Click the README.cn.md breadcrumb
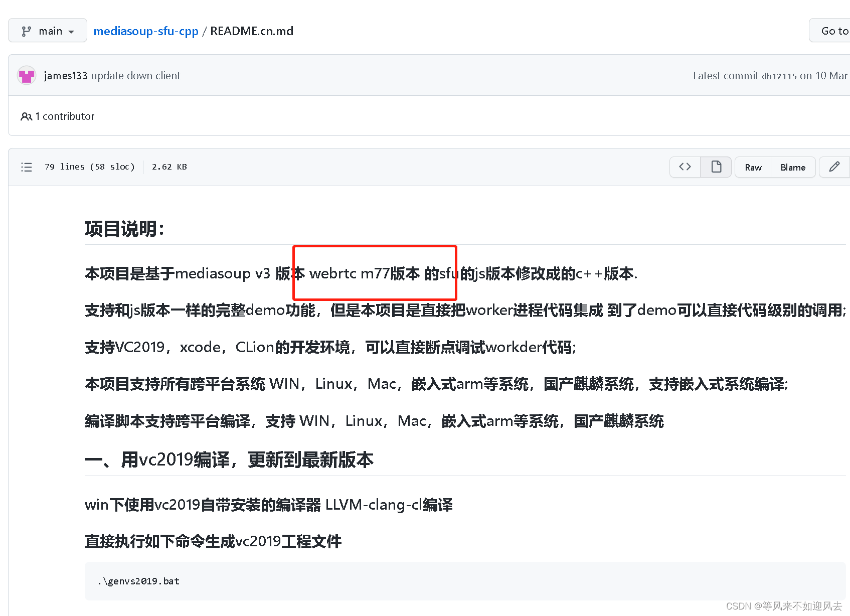The width and height of the screenshot is (850, 616). pos(251,31)
